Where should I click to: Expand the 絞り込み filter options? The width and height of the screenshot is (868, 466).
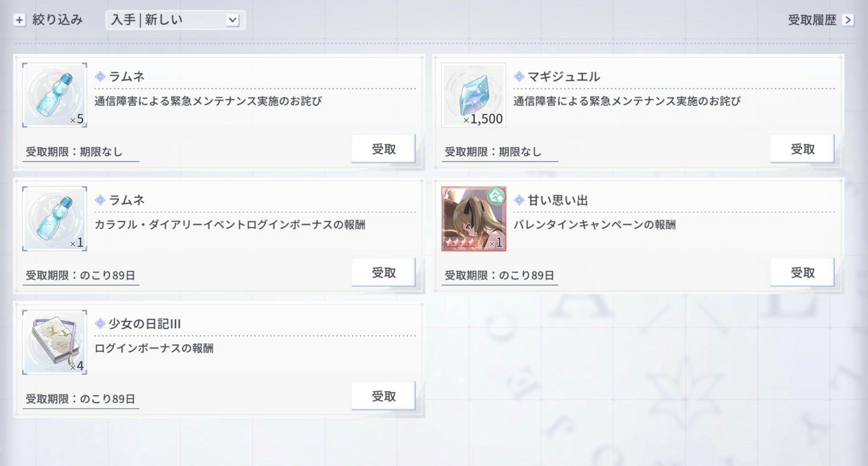(57, 20)
